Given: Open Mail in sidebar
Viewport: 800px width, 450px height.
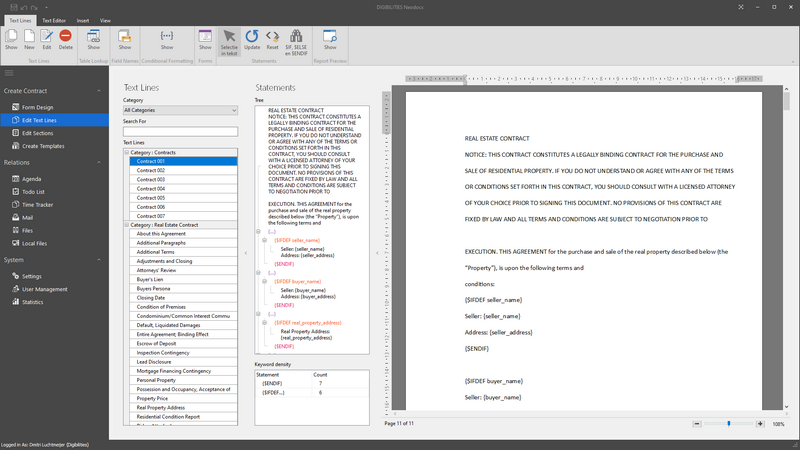Looking at the screenshot, I should pyautogui.click(x=27, y=218).
